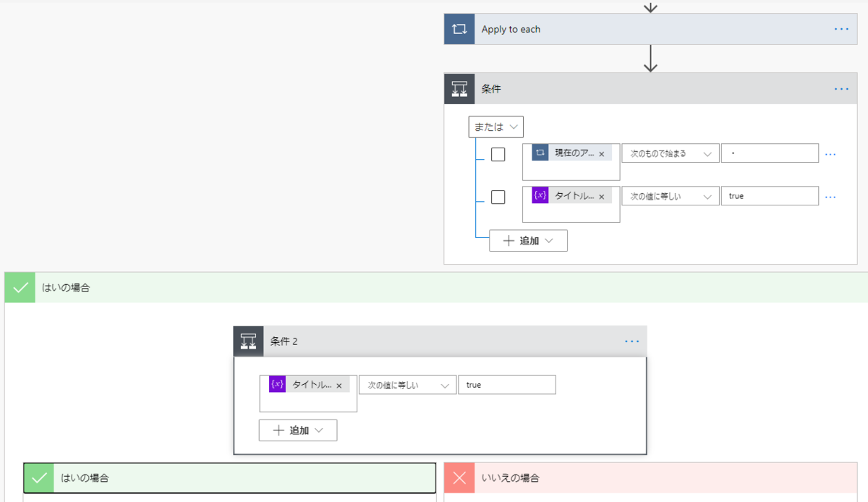This screenshot has width=868, height=502.
Task: Open 次の値に等しい dropdown in 条件 2
Action: point(407,385)
